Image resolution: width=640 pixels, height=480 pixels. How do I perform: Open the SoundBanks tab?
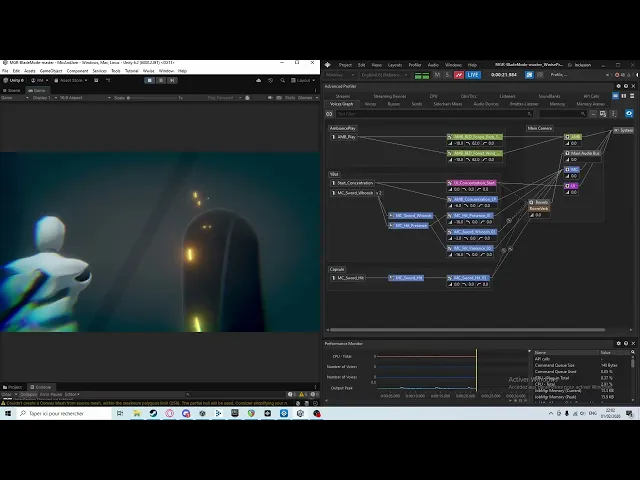point(549,96)
